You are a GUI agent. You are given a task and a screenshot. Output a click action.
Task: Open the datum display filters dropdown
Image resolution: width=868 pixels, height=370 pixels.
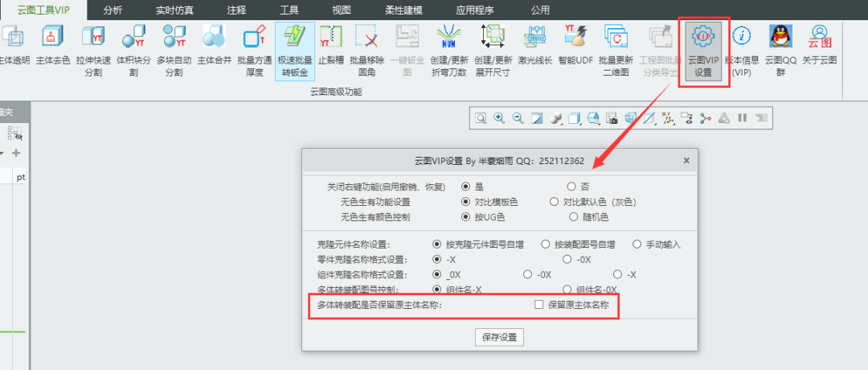pos(669,118)
